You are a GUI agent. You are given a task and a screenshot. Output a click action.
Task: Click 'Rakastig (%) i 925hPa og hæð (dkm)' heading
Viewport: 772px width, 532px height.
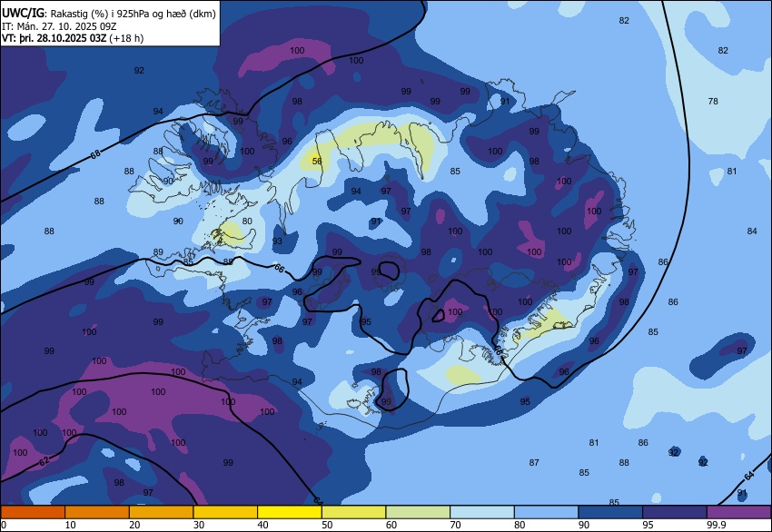133,15
